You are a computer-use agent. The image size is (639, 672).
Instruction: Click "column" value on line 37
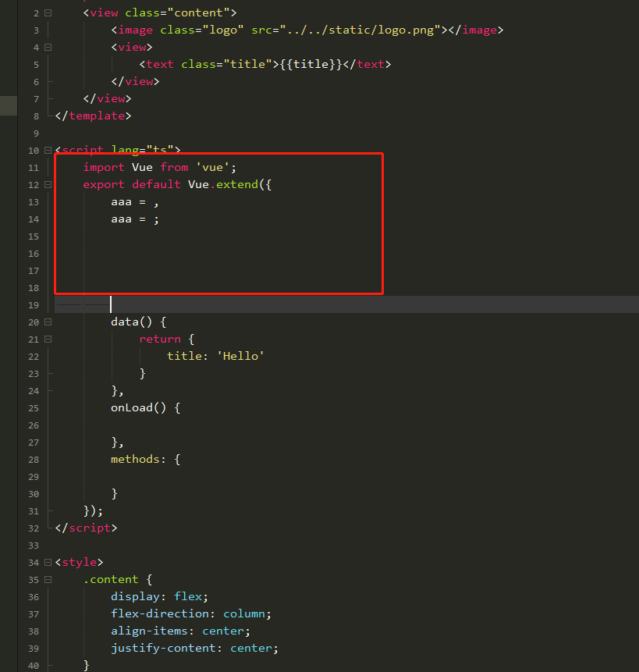tap(244, 613)
